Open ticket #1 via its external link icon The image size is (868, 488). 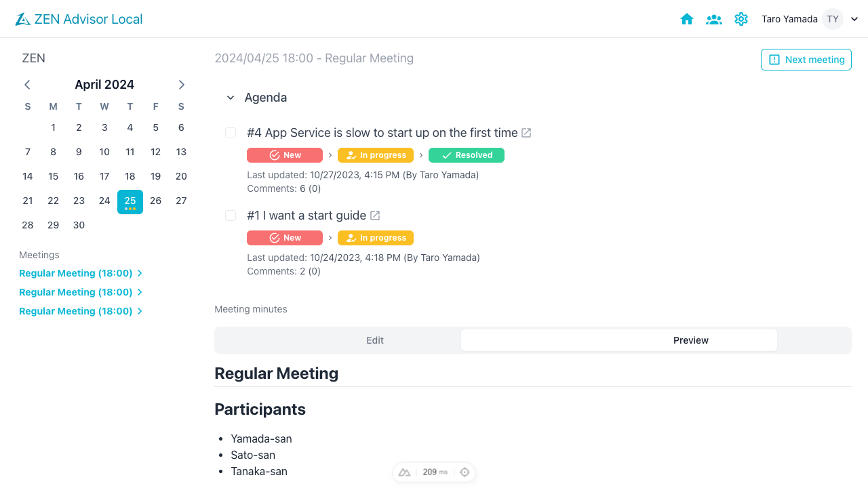(x=375, y=215)
